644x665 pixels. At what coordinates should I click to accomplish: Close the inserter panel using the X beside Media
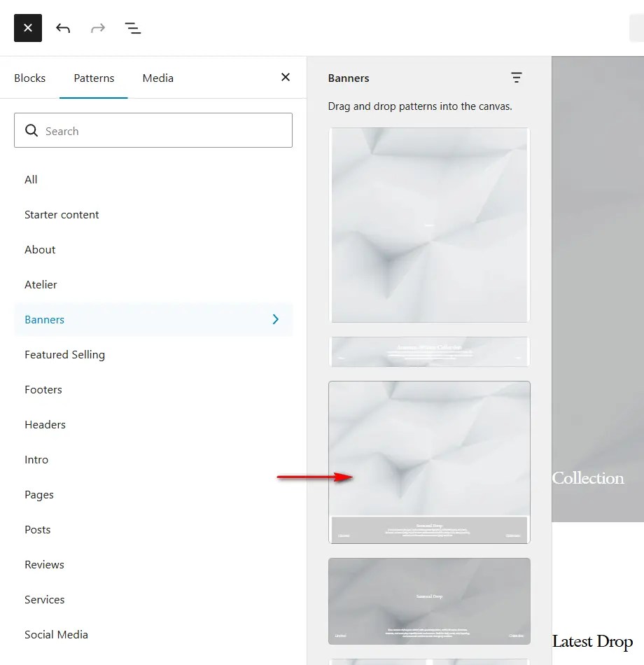[x=286, y=77]
